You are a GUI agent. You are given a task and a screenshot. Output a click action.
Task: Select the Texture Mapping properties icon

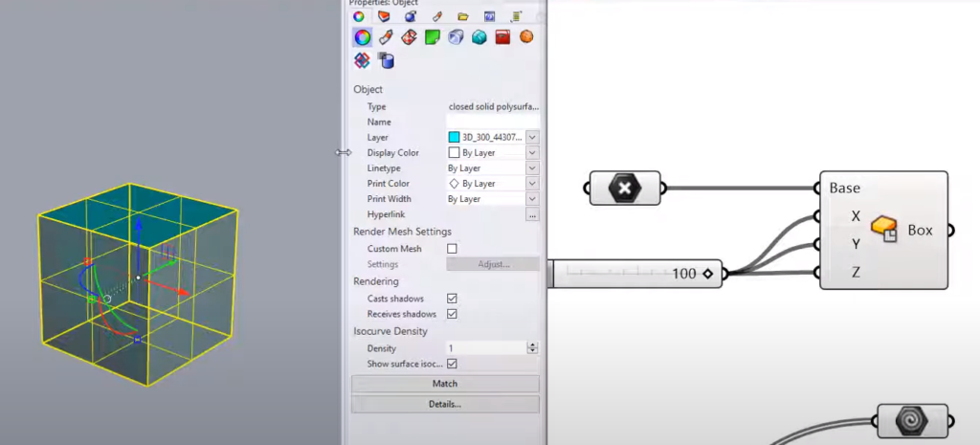tap(410, 37)
